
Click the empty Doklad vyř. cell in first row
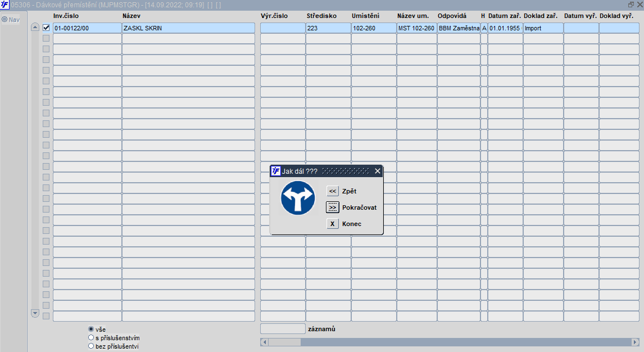tap(619, 28)
